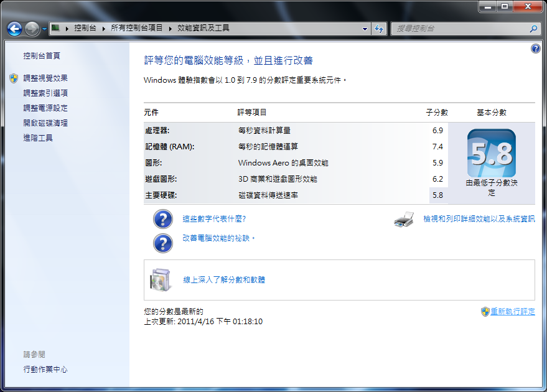Select the 圖形: row label
The image size is (547, 392).
pos(154,163)
